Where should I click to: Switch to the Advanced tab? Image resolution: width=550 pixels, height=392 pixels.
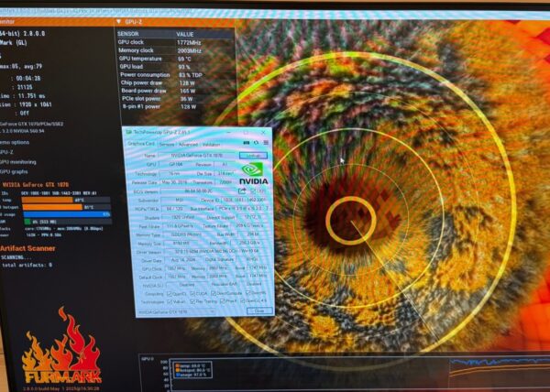[188, 145]
